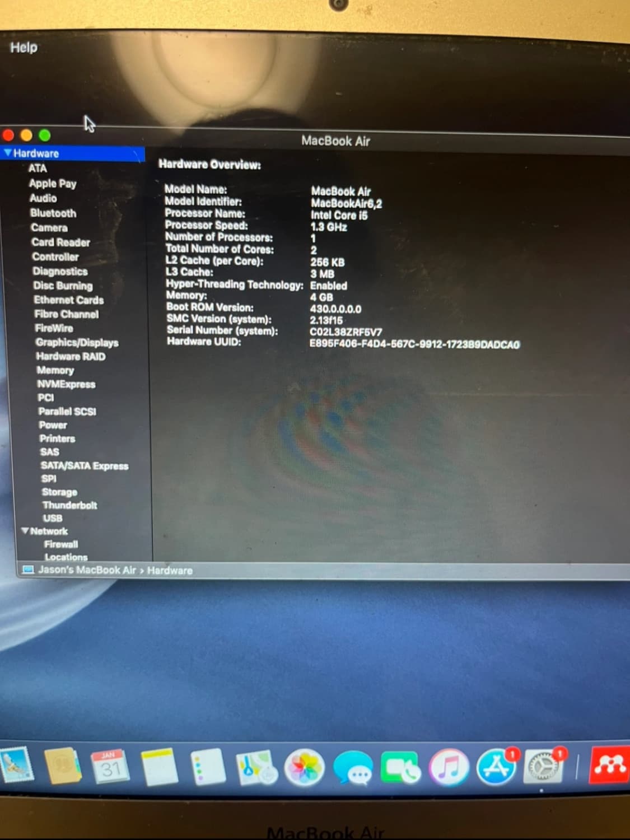Screen dimensions: 630x840
Task: Select Locations under Network
Action: pos(66,557)
